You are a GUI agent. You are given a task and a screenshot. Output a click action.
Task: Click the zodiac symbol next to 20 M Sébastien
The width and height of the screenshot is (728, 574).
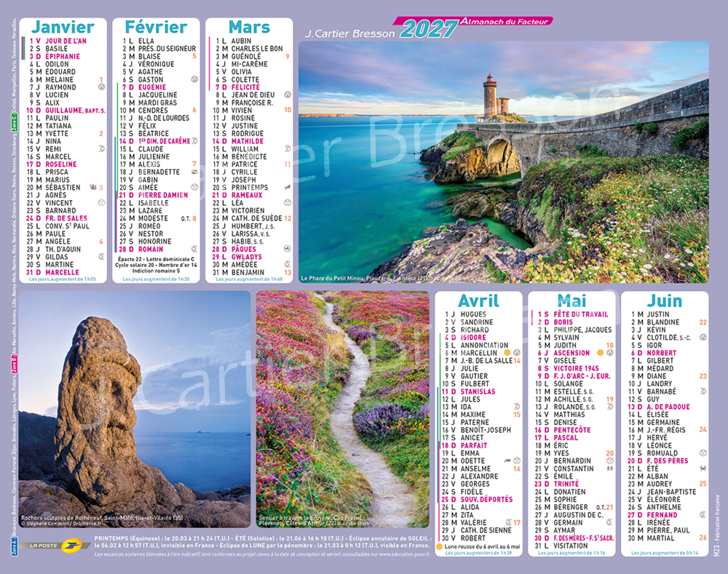pos(92,187)
